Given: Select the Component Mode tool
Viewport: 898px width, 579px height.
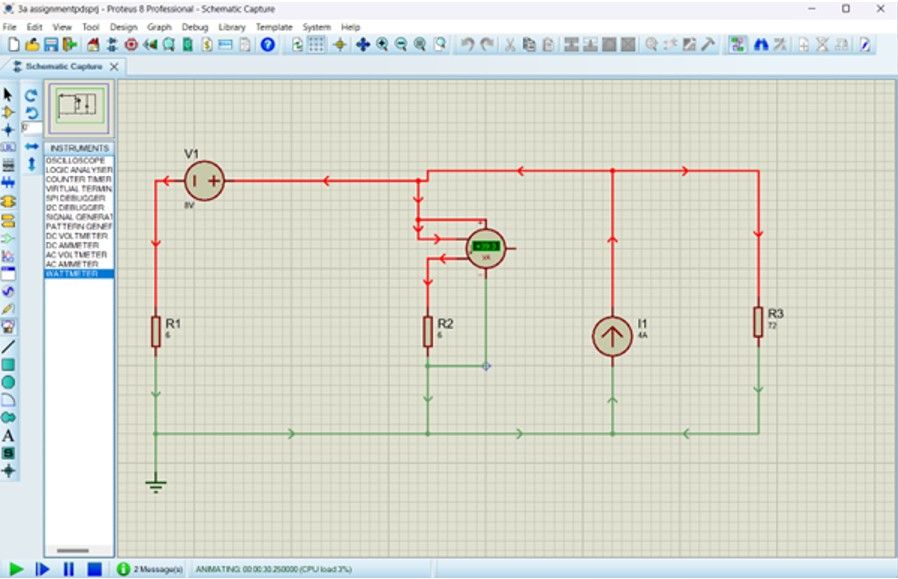Looking at the screenshot, I should pyautogui.click(x=8, y=112).
